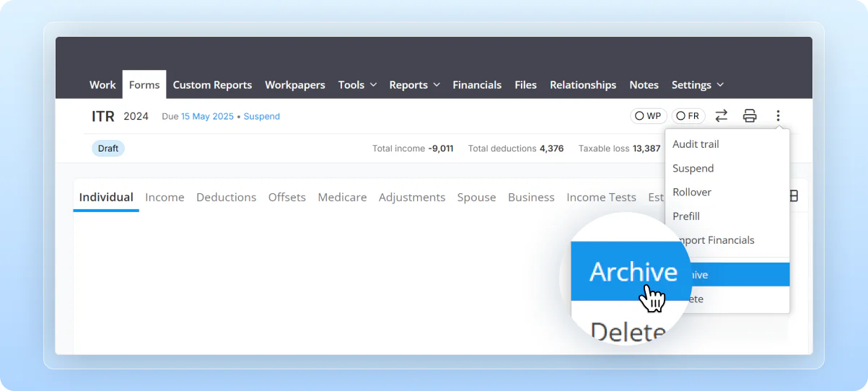Open the Files section
The width and height of the screenshot is (868, 391).
[525, 85]
